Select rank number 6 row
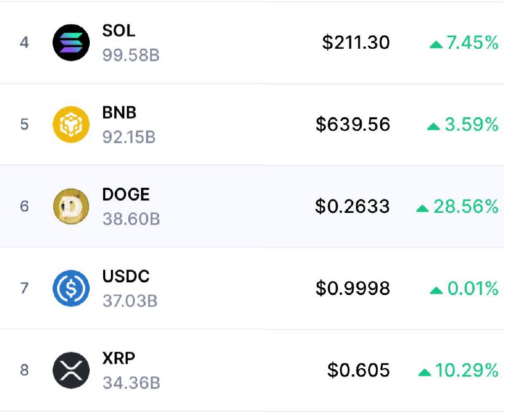 [x=252, y=206]
